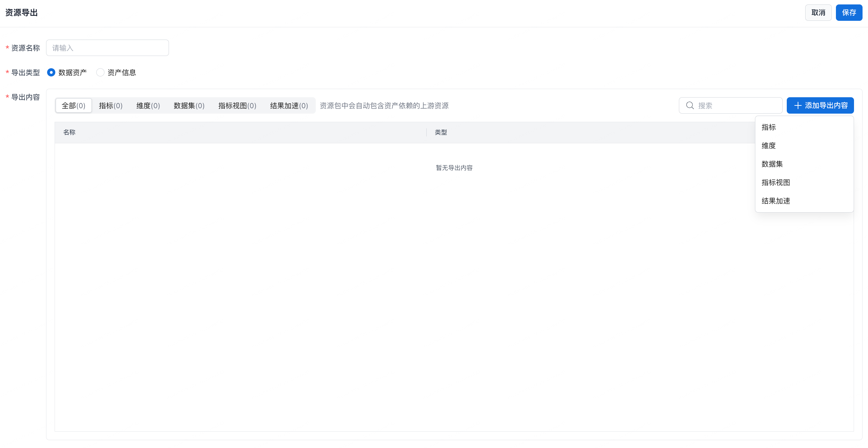Select the 资产信息 radio button
This screenshot has height=448, width=868.
click(x=100, y=72)
